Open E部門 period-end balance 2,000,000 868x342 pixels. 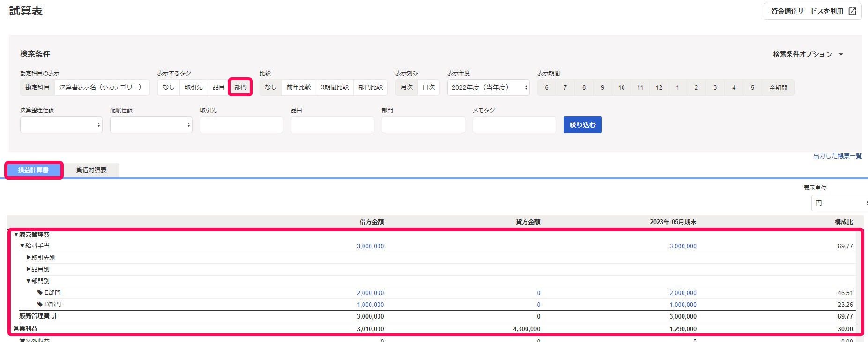pos(683,293)
